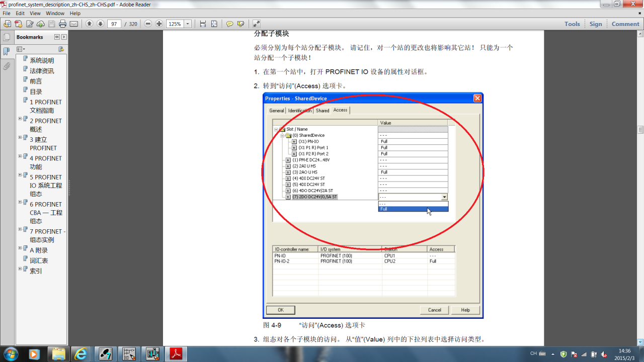Open the zoom level 125% dropdown
644x362 pixels.
click(188, 24)
